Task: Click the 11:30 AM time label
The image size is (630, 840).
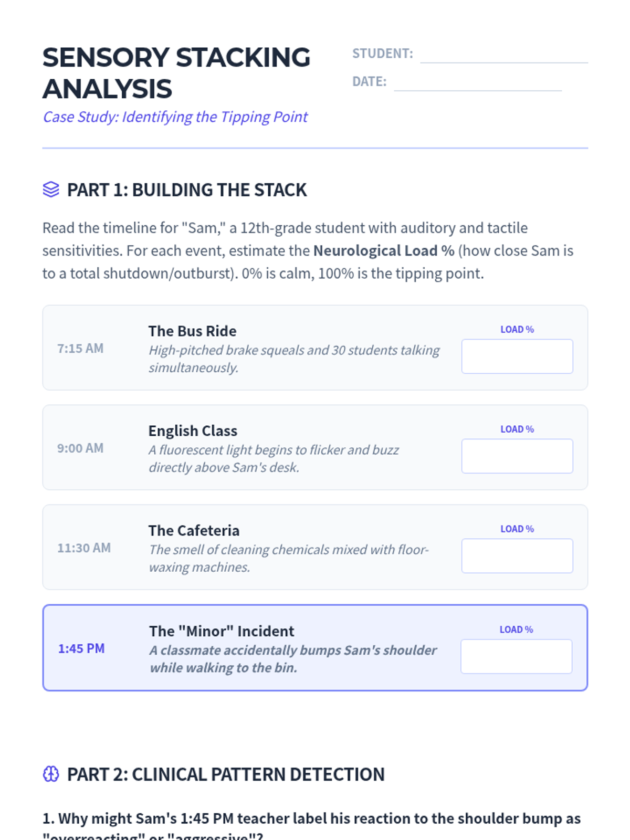Action: point(84,548)
